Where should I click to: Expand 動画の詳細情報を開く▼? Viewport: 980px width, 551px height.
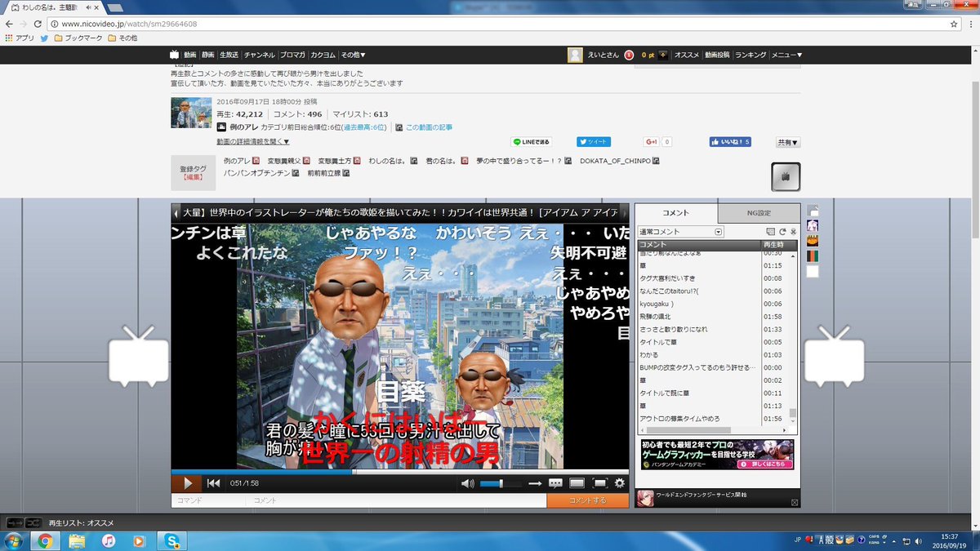coord(253,141)
